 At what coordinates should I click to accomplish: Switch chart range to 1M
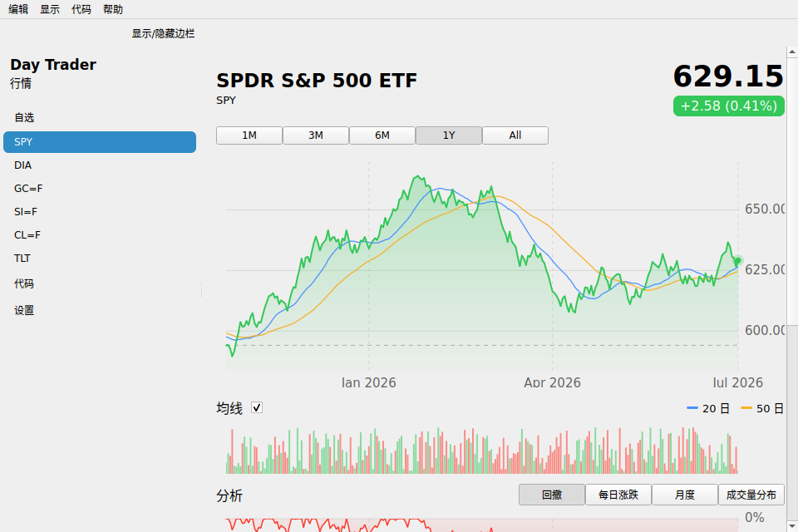point(249,135)
